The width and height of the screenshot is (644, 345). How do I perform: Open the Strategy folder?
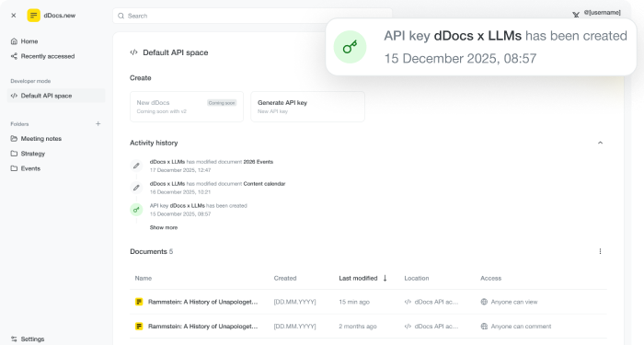point(33,154)
